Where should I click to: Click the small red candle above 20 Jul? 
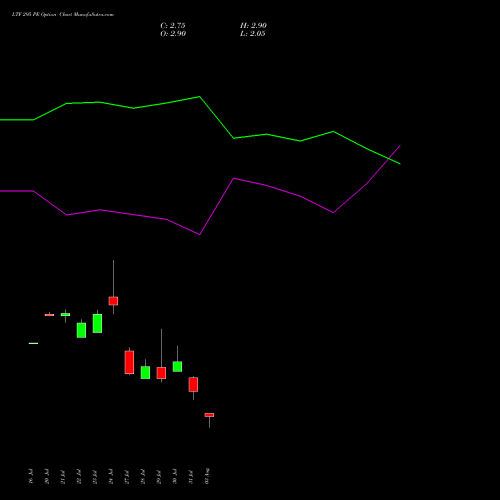coord(49,315)
